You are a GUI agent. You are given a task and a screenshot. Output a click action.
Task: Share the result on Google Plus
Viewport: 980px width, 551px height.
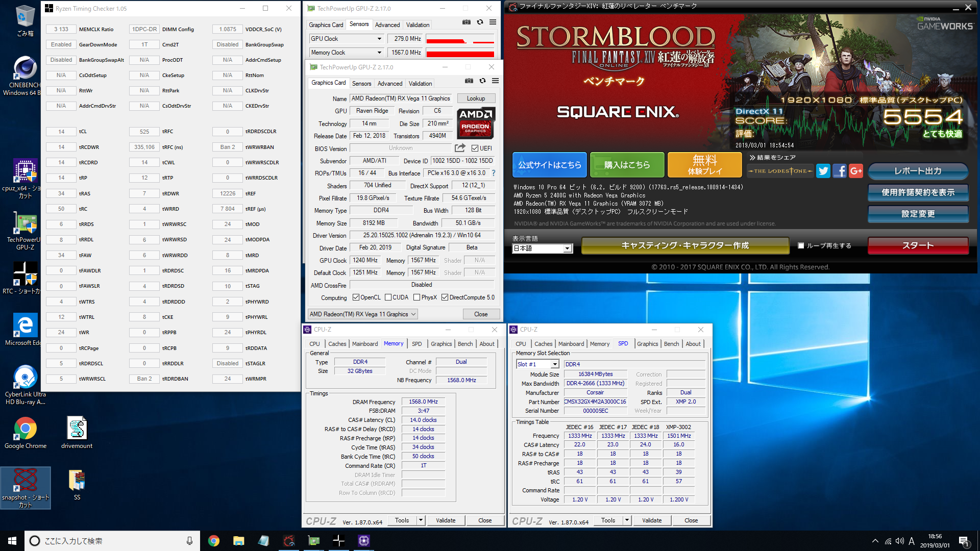856,171
